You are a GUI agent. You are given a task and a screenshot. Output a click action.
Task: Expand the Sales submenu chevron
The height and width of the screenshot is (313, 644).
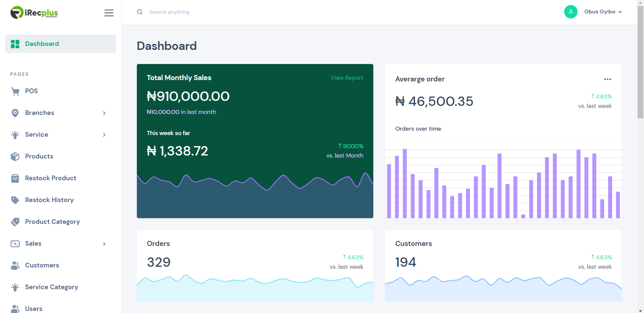[104, 244]
